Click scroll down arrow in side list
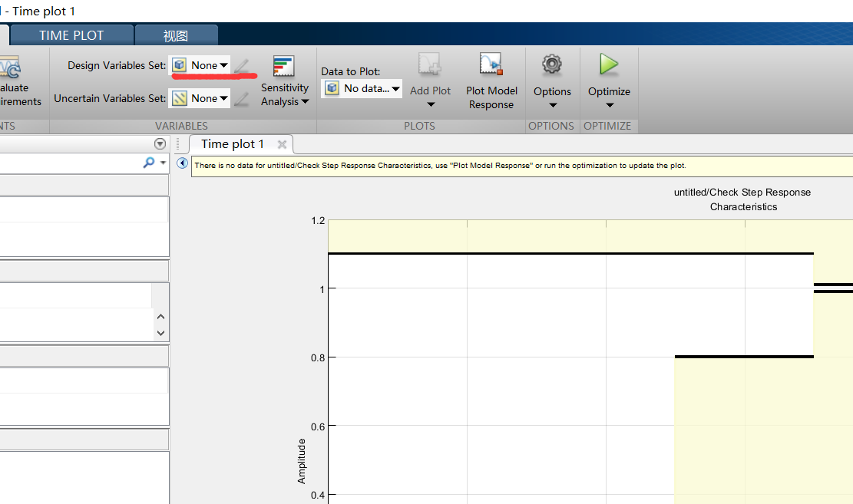The image size is (853, 504). [x=160, y=333]
